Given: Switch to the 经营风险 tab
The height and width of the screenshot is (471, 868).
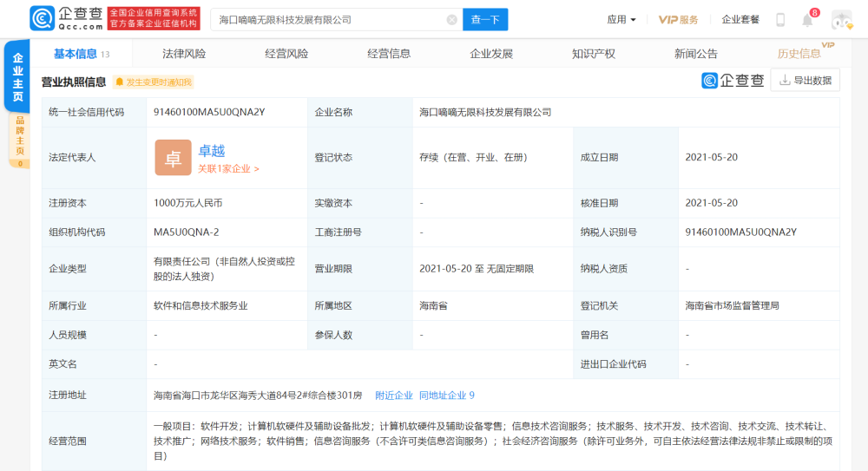Looking at the screenshot, I should pos(286,54).
